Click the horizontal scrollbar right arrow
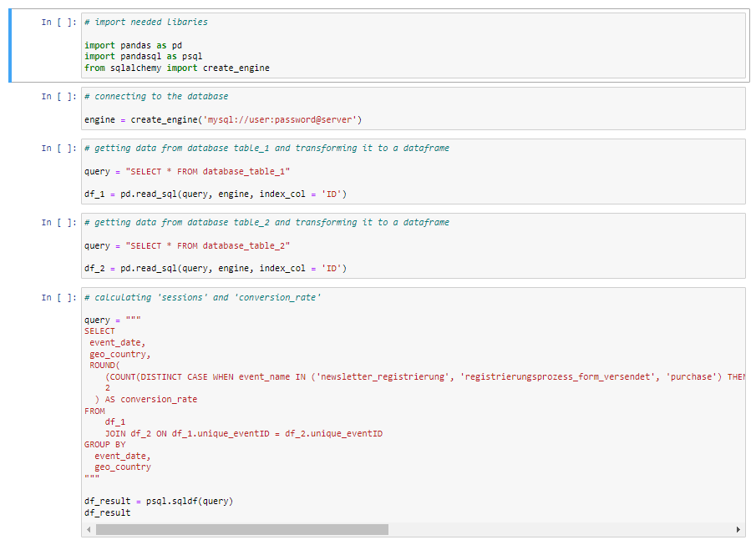This screenshot has width=756, height=545. [x=738, y=530]
